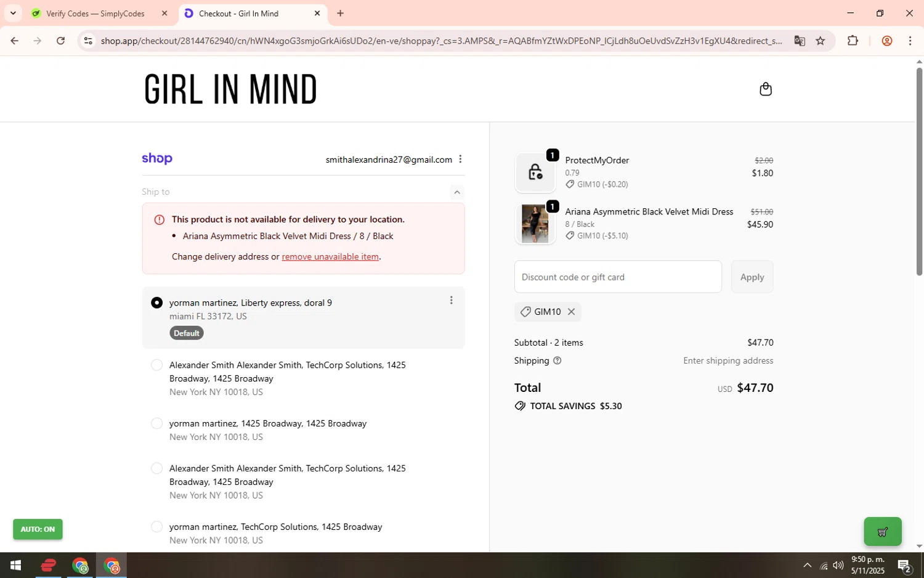Viewport: 924px width, 578px height.
Task: Click the Ariana Asymmetric Black Velvet Midi Dress title
Action: [649, 211]
